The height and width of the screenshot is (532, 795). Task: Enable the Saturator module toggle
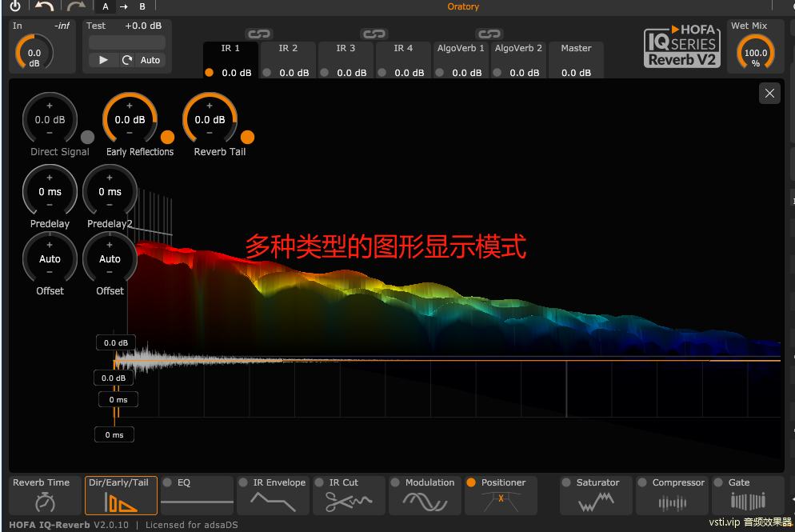[566, 482]
